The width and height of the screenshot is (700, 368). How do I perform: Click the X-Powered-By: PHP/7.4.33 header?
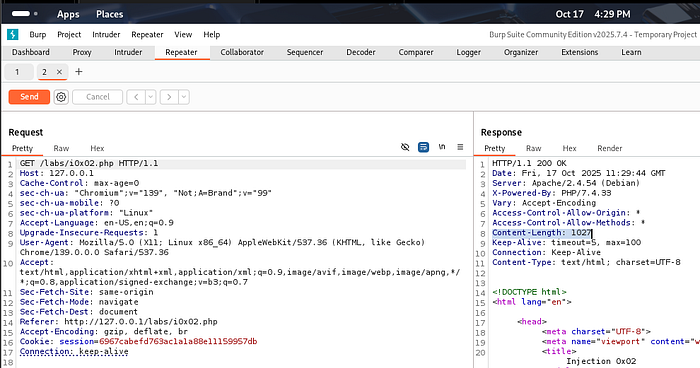[x=552, y=193]
